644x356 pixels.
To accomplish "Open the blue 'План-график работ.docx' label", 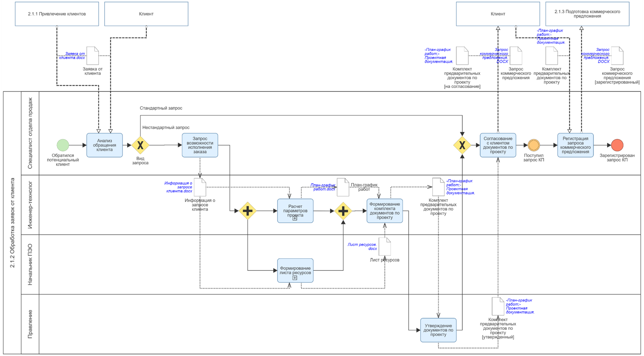I will [x=323, y=187].
